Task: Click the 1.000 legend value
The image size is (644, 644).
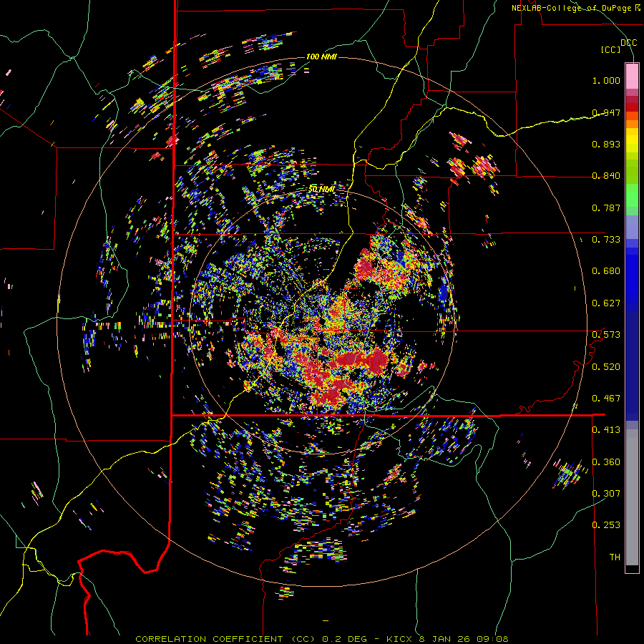Action: 606,80
